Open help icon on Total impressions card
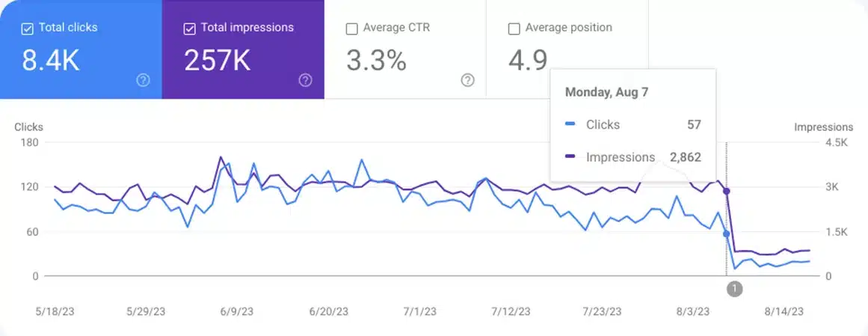 pyautogui.click(x=305, y=80)
